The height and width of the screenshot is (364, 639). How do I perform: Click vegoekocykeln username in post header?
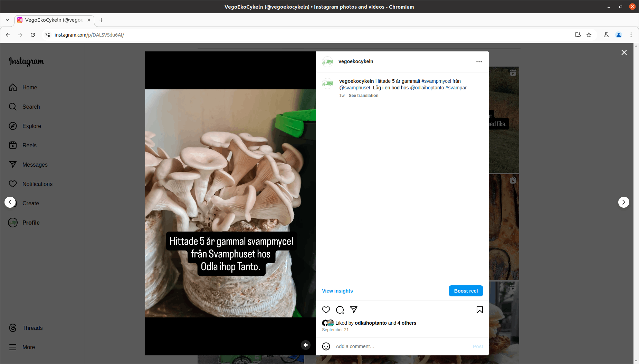click(x=356, y=61)
